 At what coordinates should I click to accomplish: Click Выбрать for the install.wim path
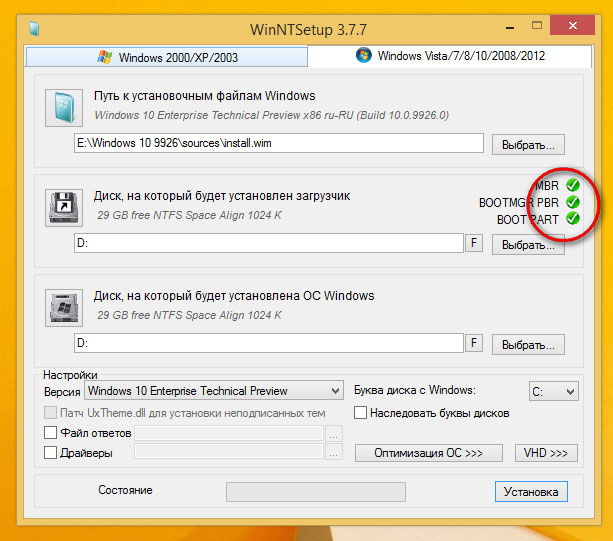tap(528, 145)
